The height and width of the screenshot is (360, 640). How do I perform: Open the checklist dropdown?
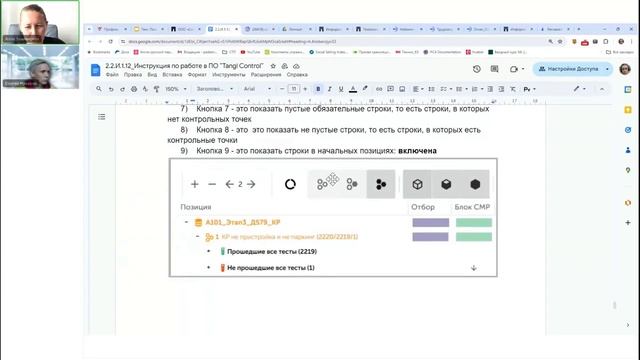[x=445, y=89]
